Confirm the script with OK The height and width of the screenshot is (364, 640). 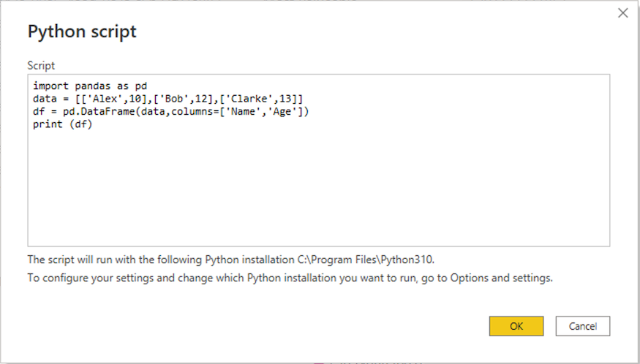pos(516,326)
